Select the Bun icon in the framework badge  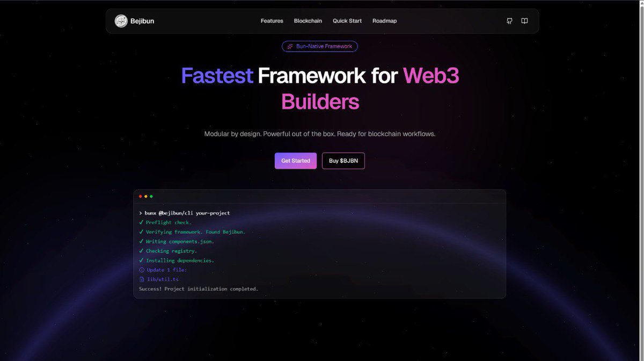click(289, 46)
